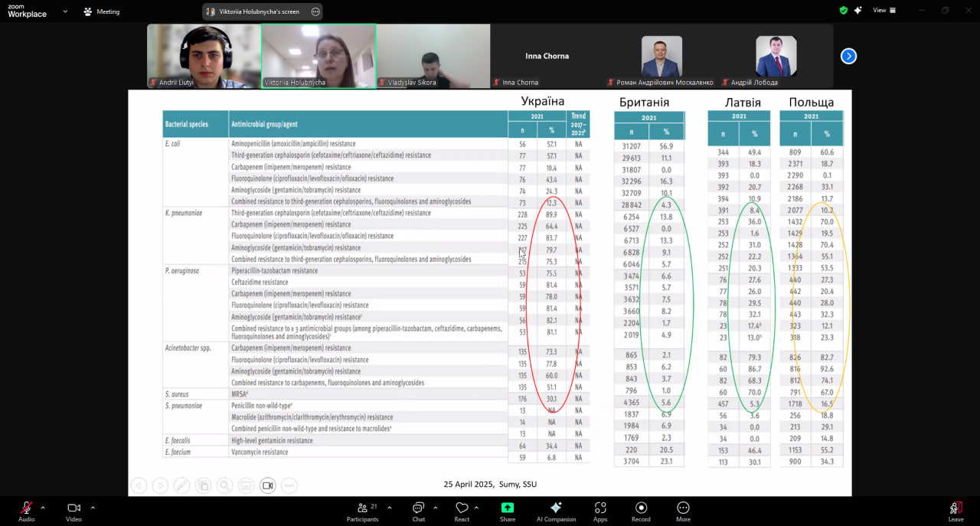Click the Vancomycin resistance entry
Viewport: 980px width, 526px height.
coord(260,452)
